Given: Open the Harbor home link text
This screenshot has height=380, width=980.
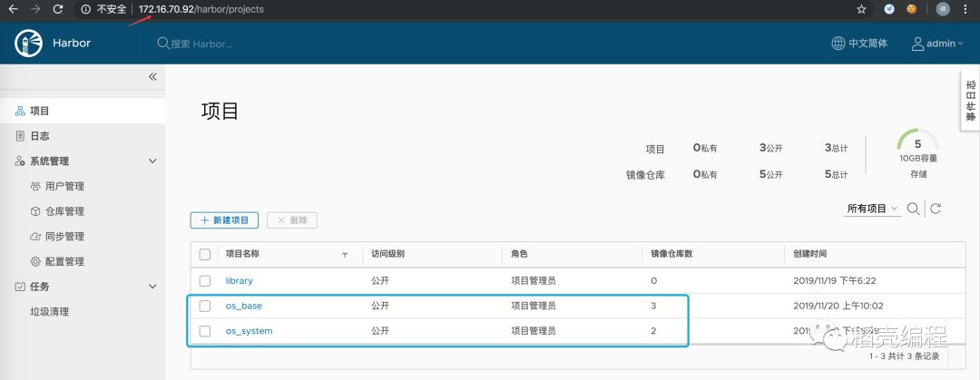Looking at the screenshot, I should point(72,44).
